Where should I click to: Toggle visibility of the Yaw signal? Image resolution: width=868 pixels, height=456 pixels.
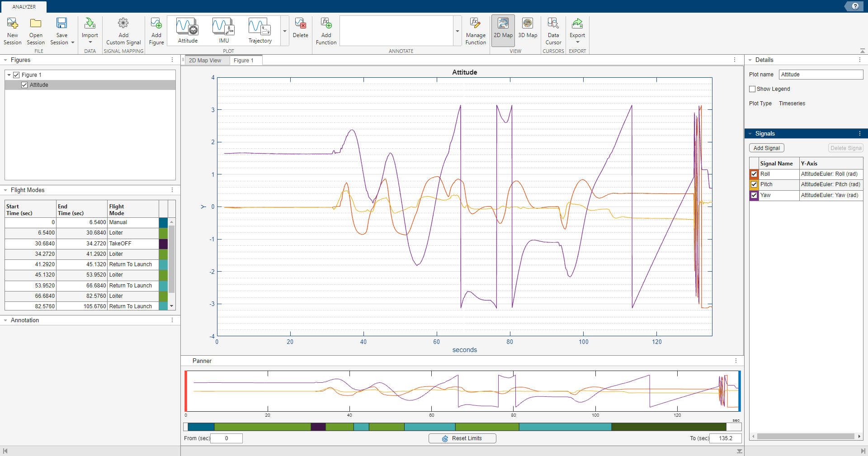tap(754, 195)
